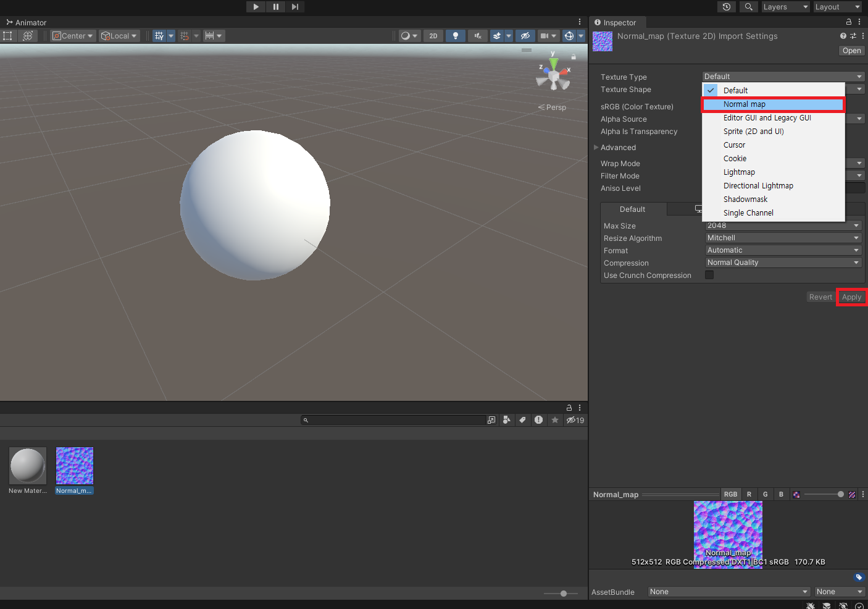Click the gizmo rotation lock icon
Viewport: 868px width, 609px height.
click(574, 57)
